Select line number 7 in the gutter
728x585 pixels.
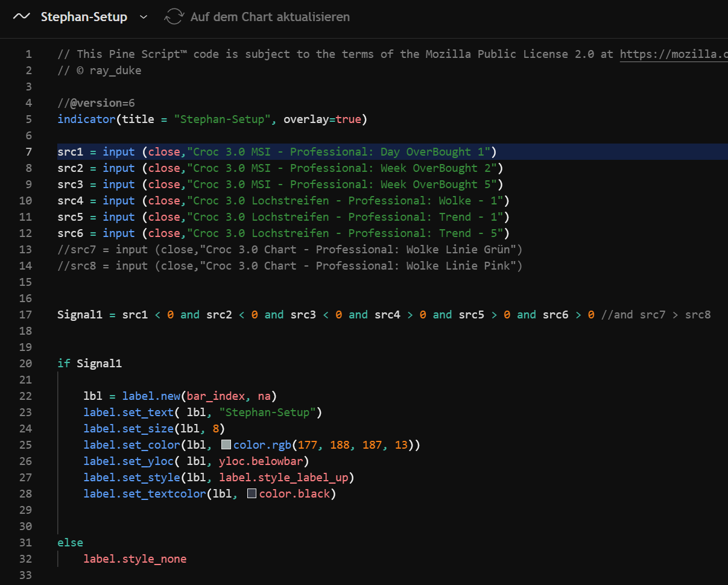coord(28,152)
